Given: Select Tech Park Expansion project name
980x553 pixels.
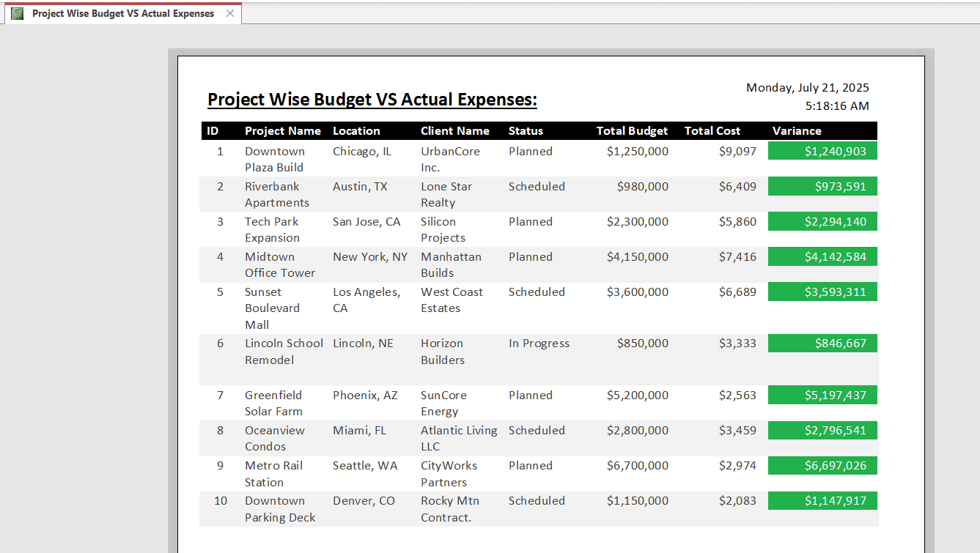Looking at the screenshot, I should pos(273,229).
